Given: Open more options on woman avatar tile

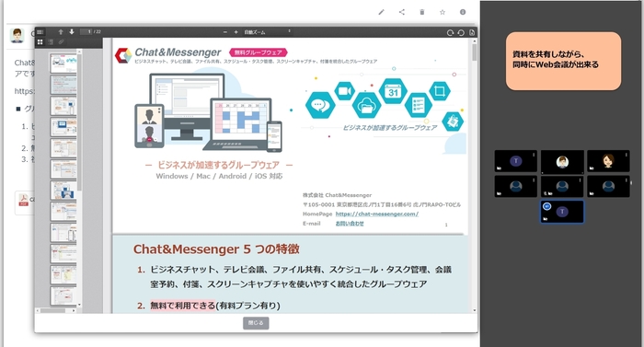Looking at the screenshot, I should coord(626,155).
